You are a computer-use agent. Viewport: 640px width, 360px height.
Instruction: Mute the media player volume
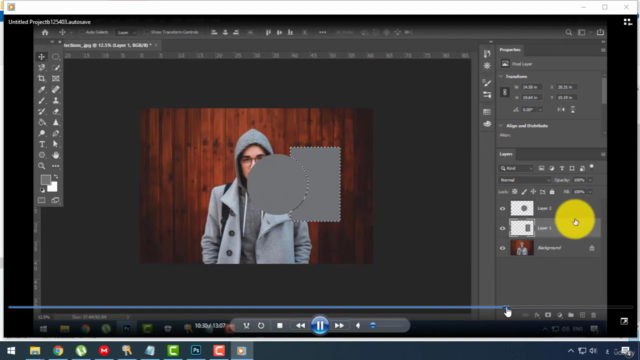tap(358, 325)
